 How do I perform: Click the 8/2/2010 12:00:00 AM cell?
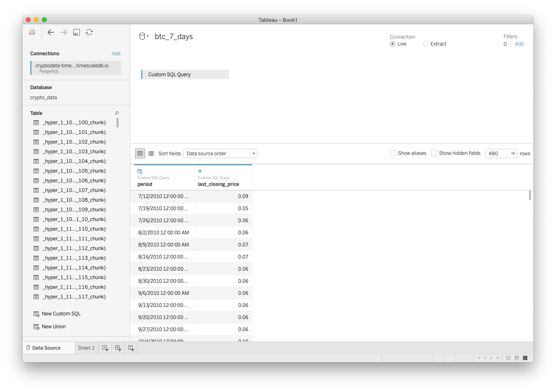(164, 233)
